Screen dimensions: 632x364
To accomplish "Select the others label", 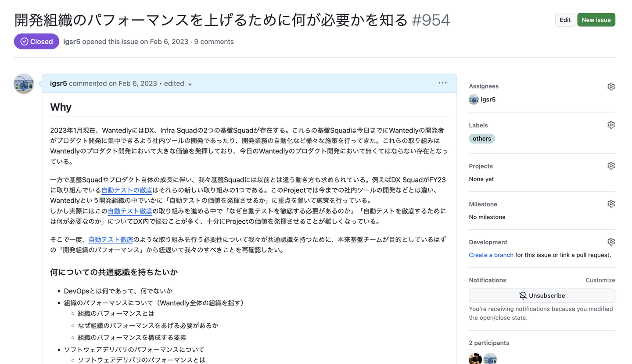I will [482, 139].
